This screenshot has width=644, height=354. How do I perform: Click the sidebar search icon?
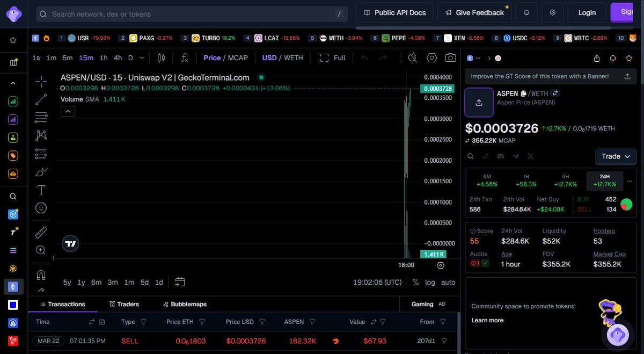pyautogui.click(x=13, y=197)
